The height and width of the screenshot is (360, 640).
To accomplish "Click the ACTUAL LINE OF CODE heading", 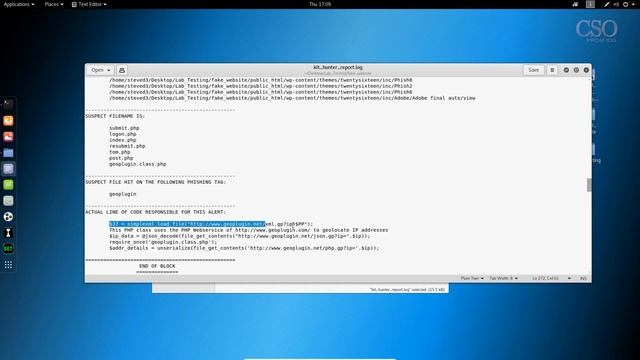I will pyautogui.click(x=156, y=212).
